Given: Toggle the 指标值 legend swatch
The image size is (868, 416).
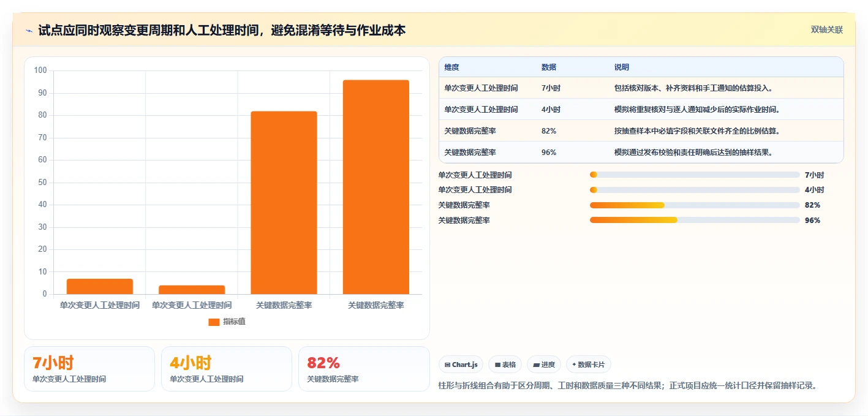Looking at the screenshot, I should pyautogui.click(x=214, y=322).
